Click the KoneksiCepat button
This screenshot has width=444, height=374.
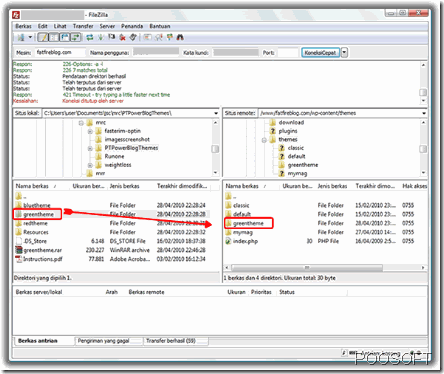pyautogui.click(x=320, y=53)
